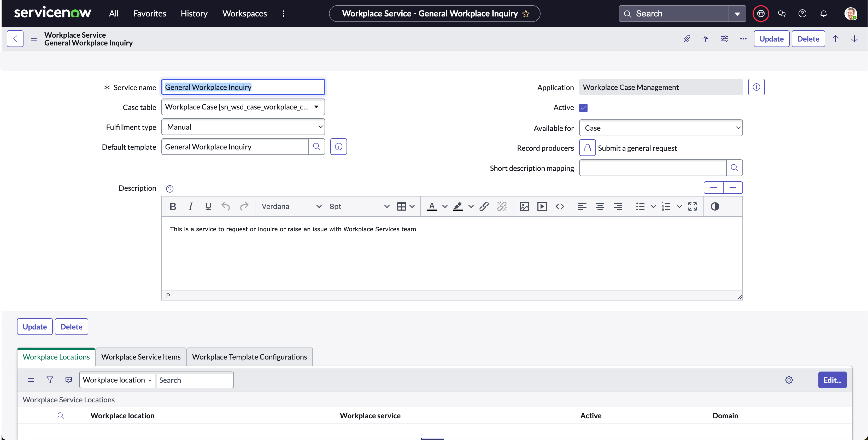Align description text right
The height and width of the screenshot is (440, 868).
click(618, 206)
